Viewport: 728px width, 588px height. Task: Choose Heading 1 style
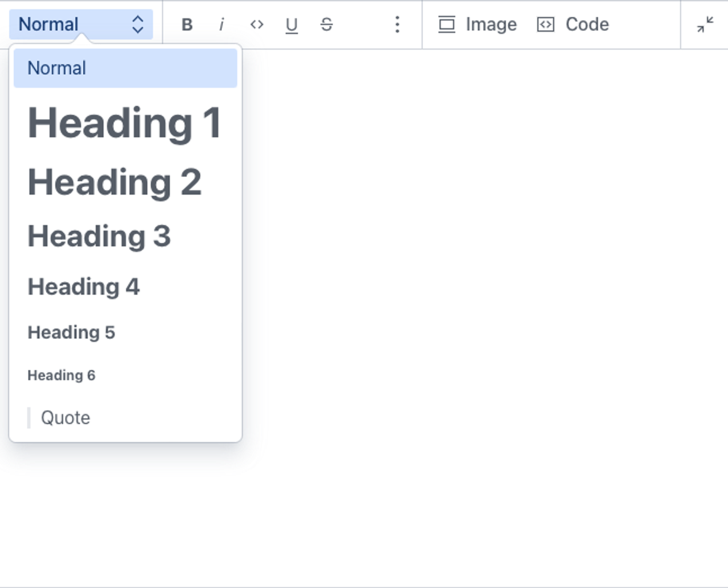pos(124,123)
